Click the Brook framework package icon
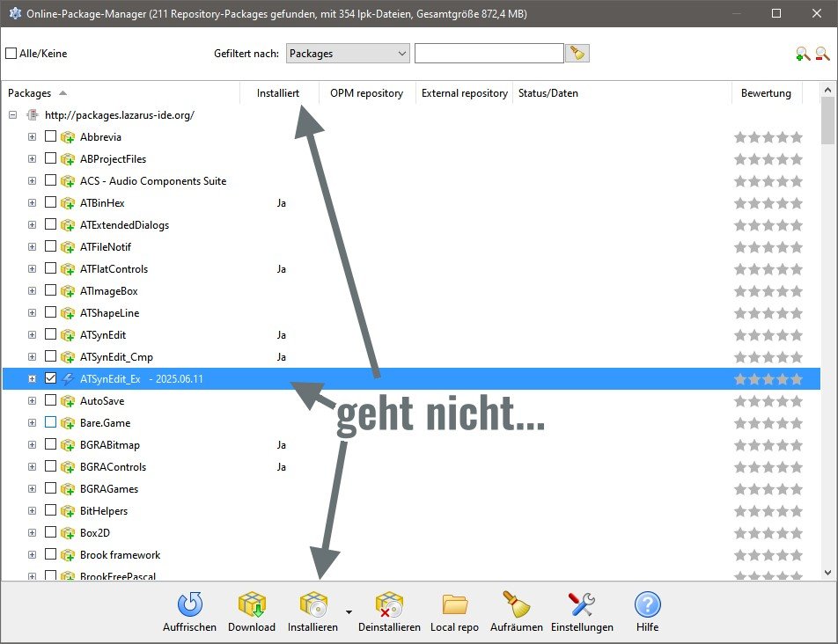This screenshot has width=838, height=644. point(68,555)
